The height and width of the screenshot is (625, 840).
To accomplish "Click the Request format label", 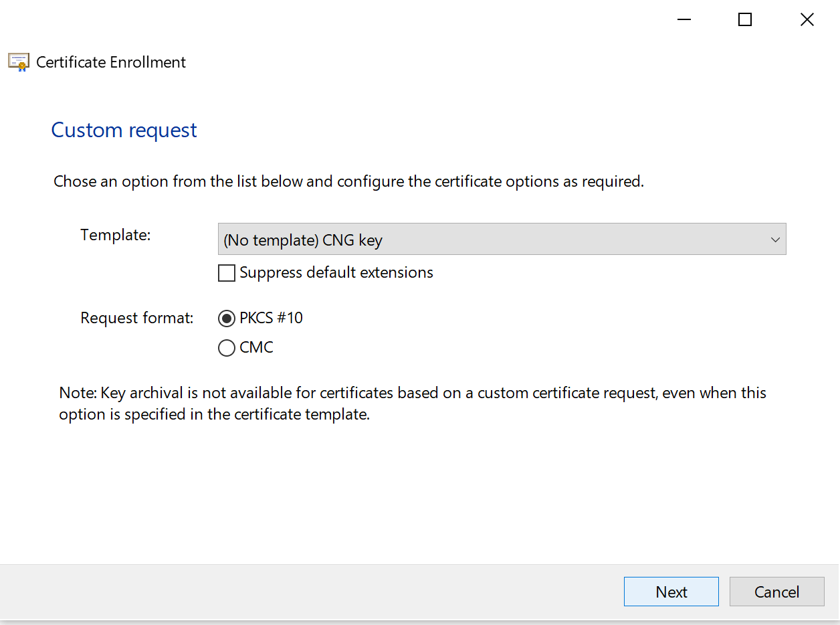I will click(136, 318).
